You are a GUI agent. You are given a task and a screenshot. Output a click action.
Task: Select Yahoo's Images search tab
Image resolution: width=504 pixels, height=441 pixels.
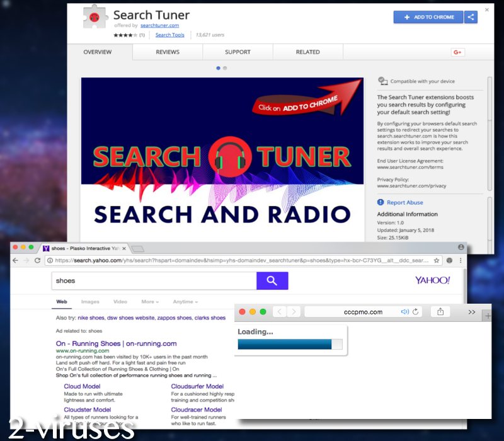[90, 302]
